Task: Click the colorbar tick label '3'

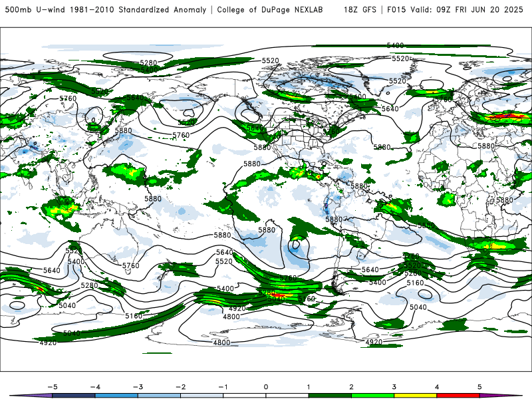Action: pos(394,387)
